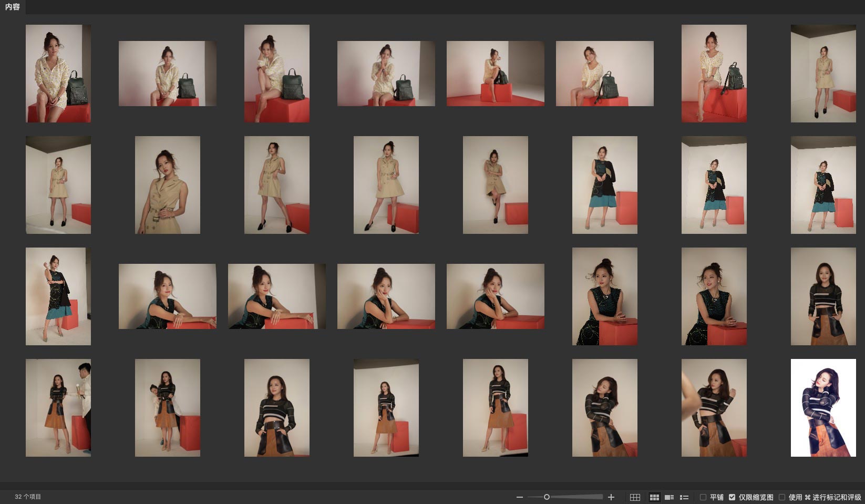Select first landscape photo in third row
This screenshot has height=504, width=865.
pyautogui.click(x=167, y=296)
